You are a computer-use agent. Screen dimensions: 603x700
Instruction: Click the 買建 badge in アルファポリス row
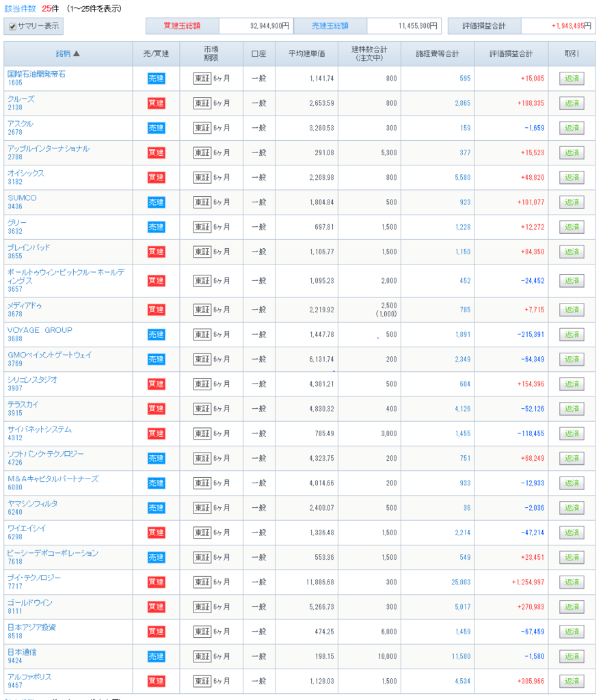coord(156,682)
